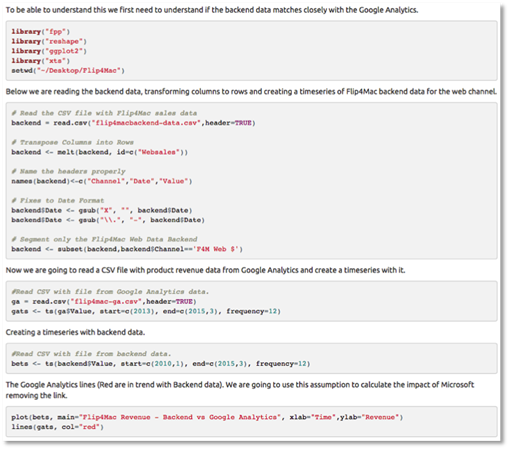Viewport: 509px width, 449px height.
Task: Click the melt backend Websales line
Action: [100, 152]
